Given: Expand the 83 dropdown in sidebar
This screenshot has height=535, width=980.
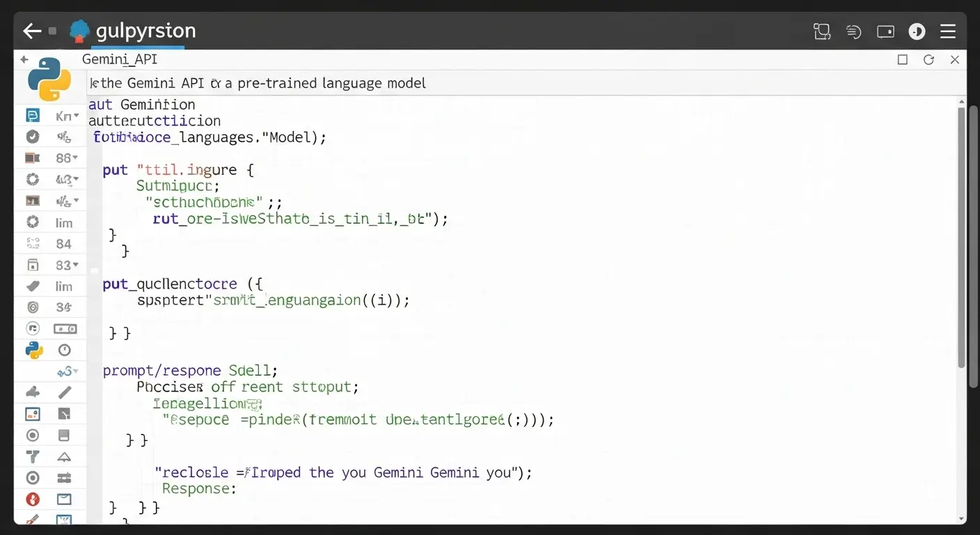Looking at the screenshot, I should pyautogui.click(x=67, y=265).
